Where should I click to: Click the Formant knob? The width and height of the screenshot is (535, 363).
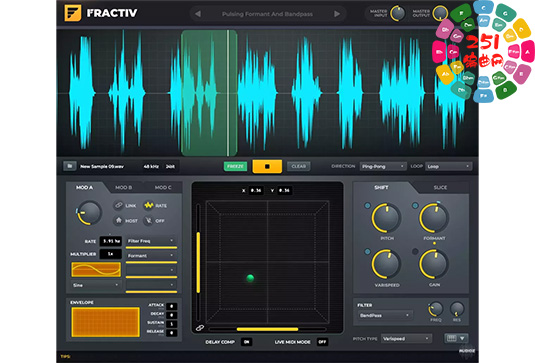click(434, 218)
